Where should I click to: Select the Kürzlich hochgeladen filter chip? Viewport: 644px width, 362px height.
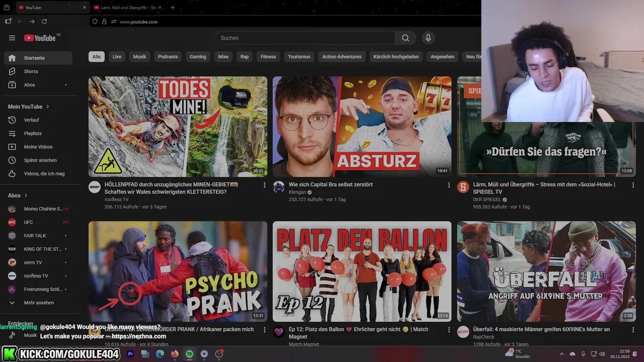(396, 57)
